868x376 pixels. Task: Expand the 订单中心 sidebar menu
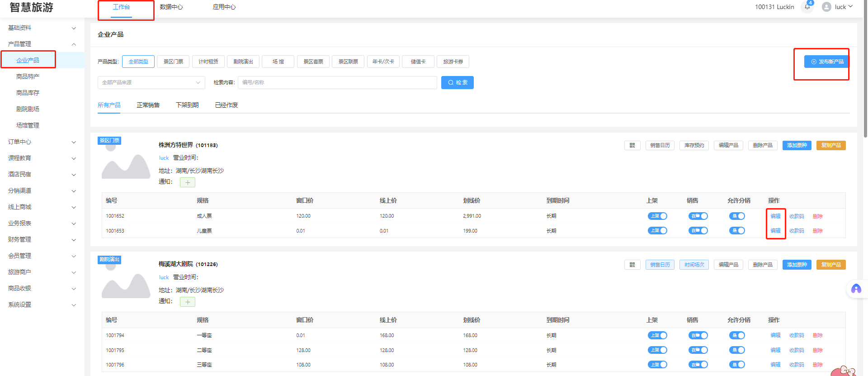42,142
